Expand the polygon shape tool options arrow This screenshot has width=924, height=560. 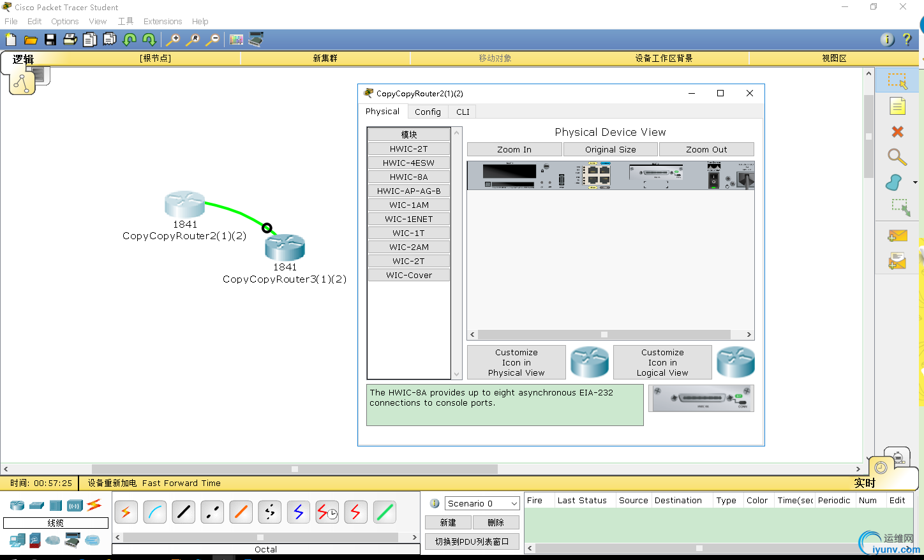coord(915,182)
